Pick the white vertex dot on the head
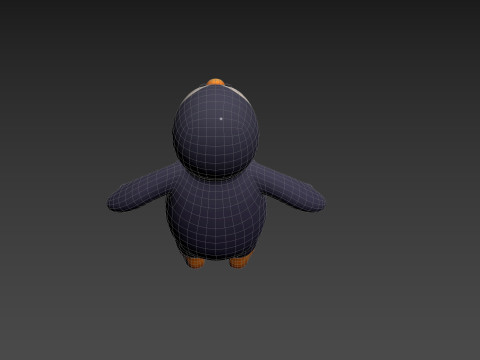This screenshot has height=360, width=480. (x=221, y=118)
